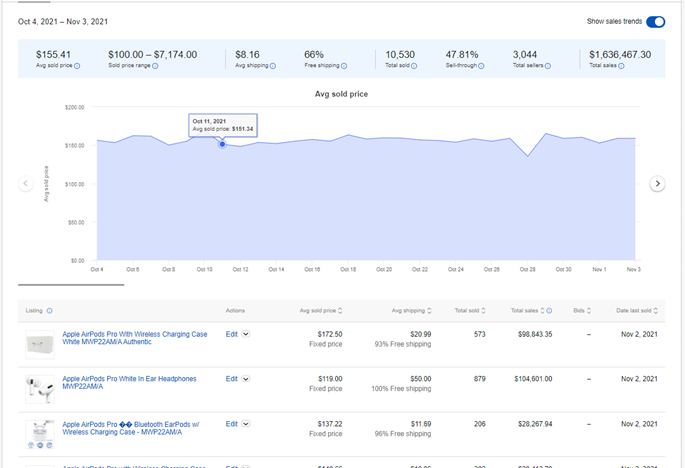
Task: Edit the $172.50 AirPods listing
Action: pos(232,334)
